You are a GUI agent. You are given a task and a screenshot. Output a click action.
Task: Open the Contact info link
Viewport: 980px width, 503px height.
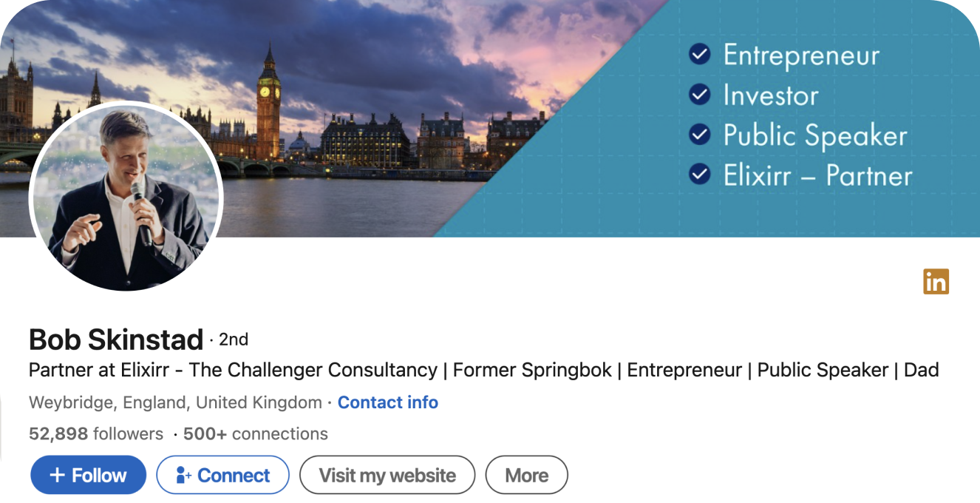click(x=387, y=402)
